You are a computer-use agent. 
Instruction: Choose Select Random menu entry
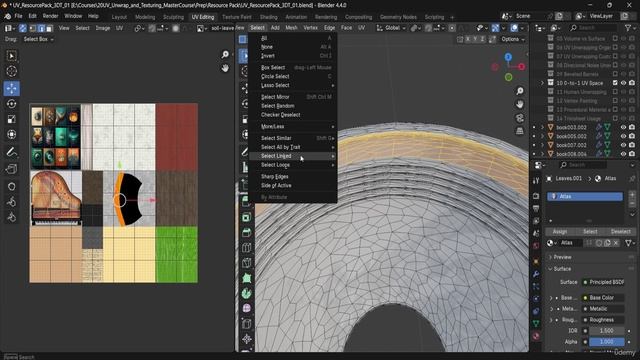[293, 106]
